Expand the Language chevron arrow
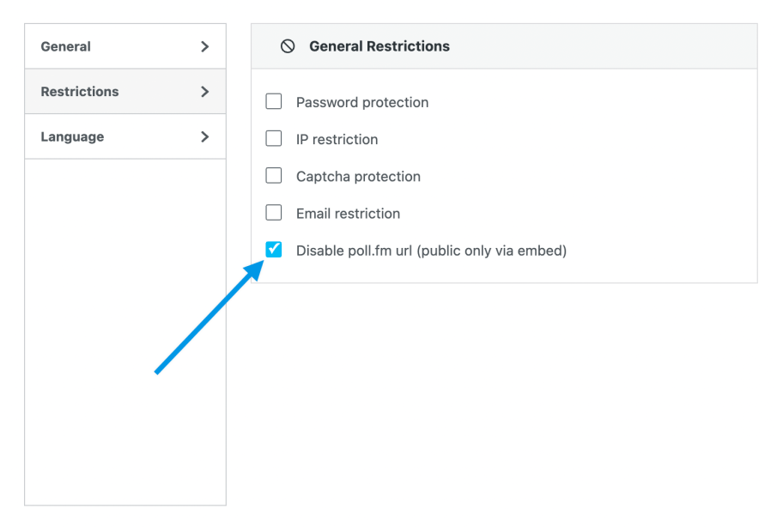The width and height of the screenshot is (777, 532). coord(204,136)
